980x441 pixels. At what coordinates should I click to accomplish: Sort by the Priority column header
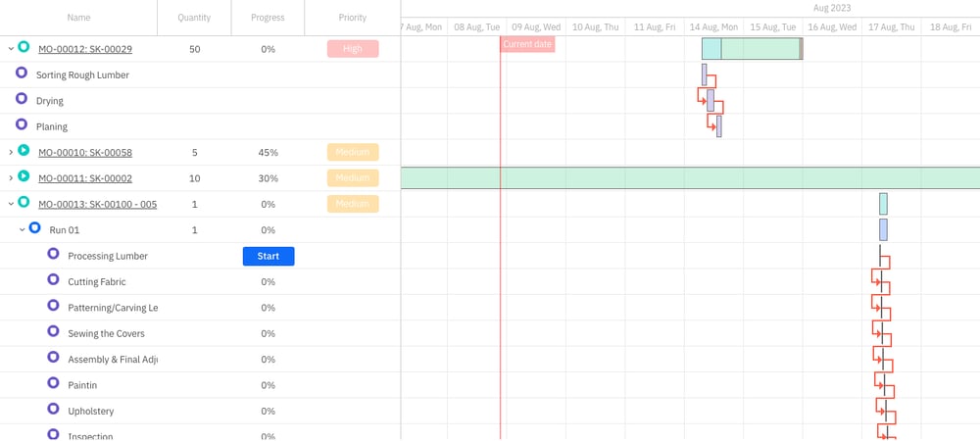pyautogui.click(x=353, y=18)
